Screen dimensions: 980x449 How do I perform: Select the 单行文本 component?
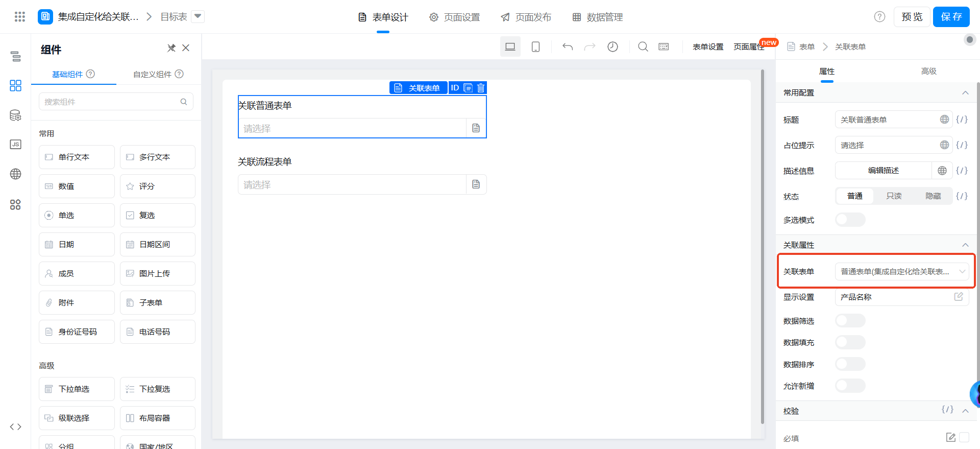coord(77,157)
